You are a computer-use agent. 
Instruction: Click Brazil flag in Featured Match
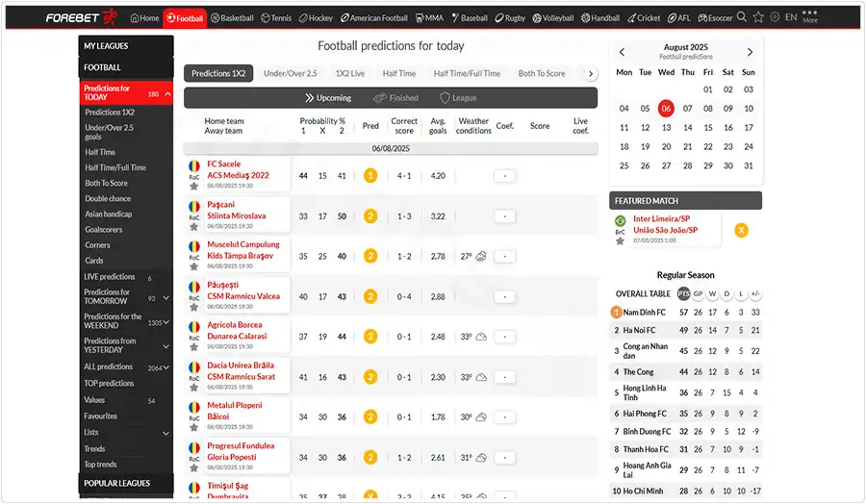pos(621,221)
